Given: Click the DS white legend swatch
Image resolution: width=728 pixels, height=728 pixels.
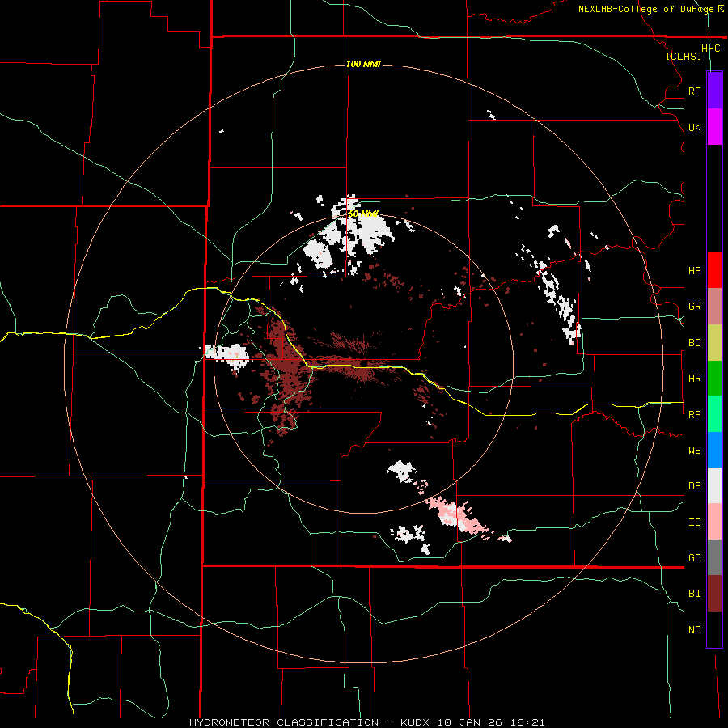Looking at the screenshot, I should pos(714,485).
